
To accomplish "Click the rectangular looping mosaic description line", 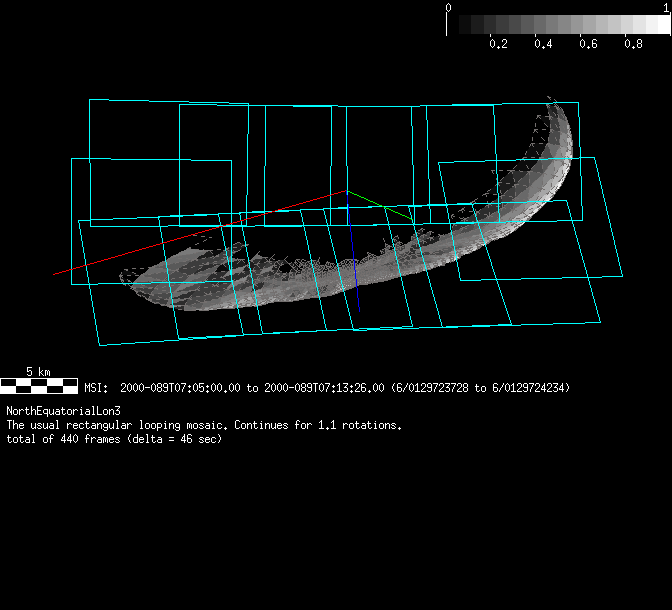I will click(204, 425).
